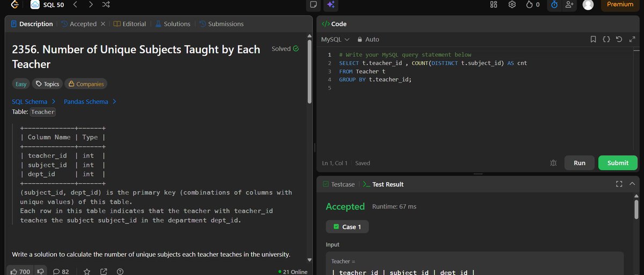644x275 pixels.
Task: Collapse the test result panel chevron
Action: [x=632, y=184]
